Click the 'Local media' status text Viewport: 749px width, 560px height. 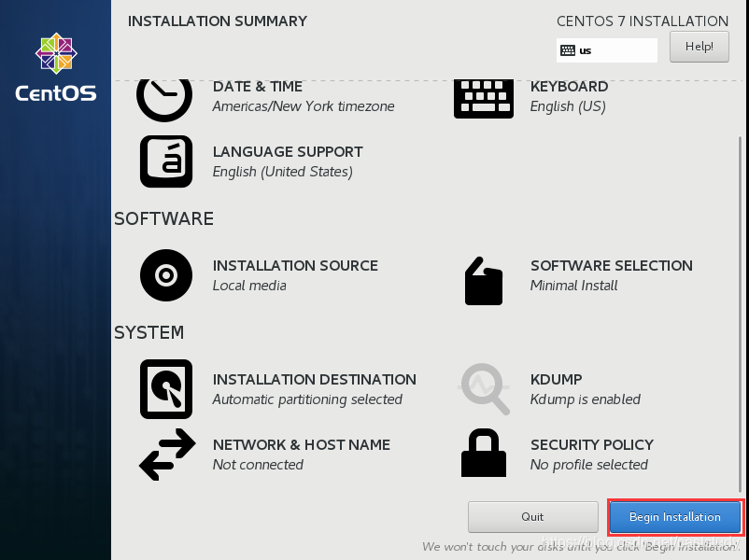[249, 286]
